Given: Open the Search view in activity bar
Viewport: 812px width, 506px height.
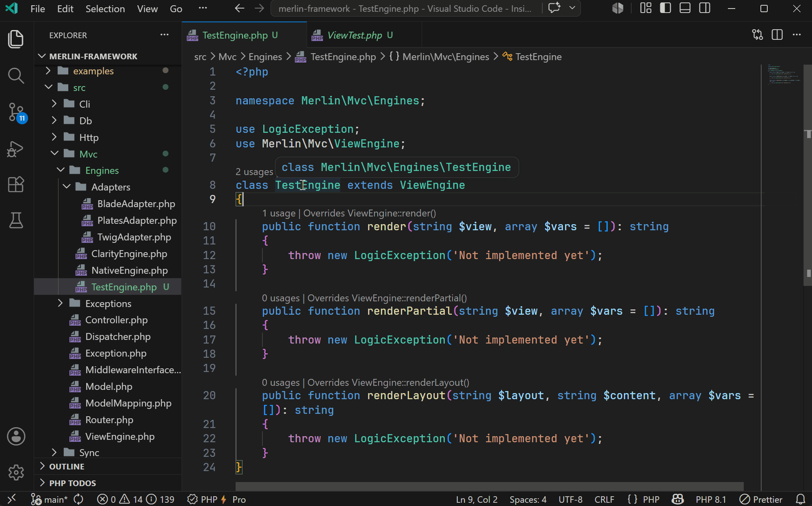Looking at the screenshot, I should coord(16,76).
